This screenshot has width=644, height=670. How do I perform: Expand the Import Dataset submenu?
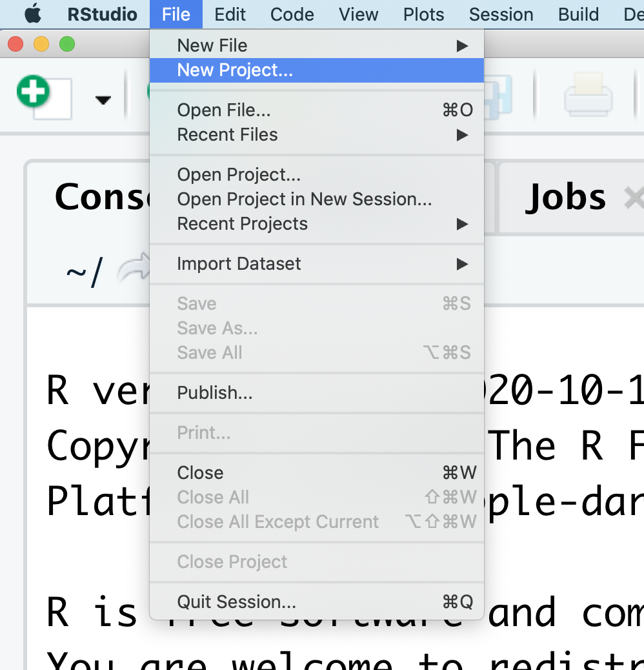pyautogui.click(x=461, y=264)
